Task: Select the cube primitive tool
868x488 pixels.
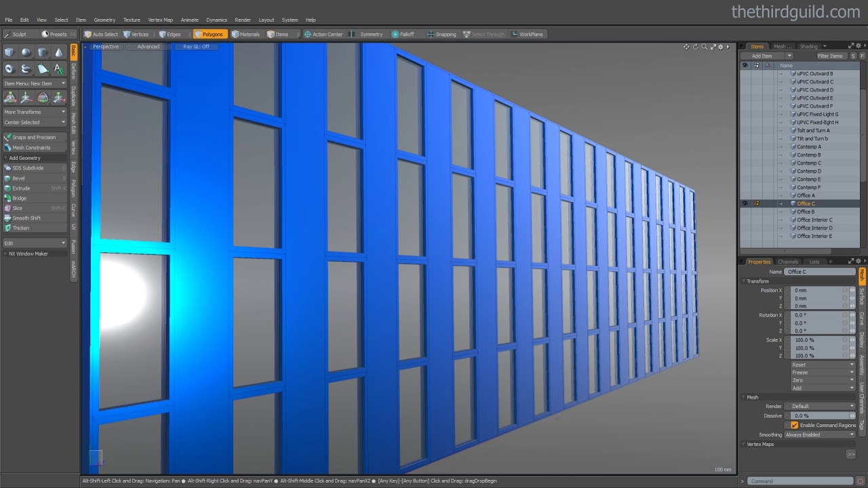Action: (x=9, y=52)
